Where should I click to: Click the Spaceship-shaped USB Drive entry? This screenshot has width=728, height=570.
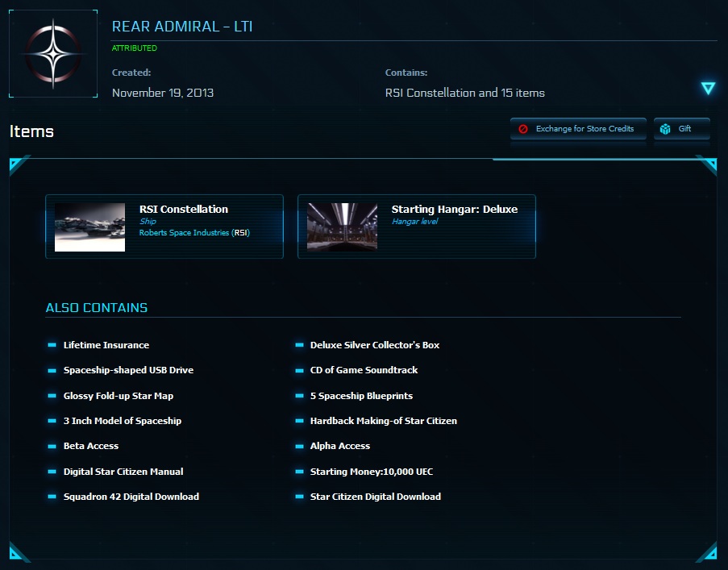click(129, 370)
